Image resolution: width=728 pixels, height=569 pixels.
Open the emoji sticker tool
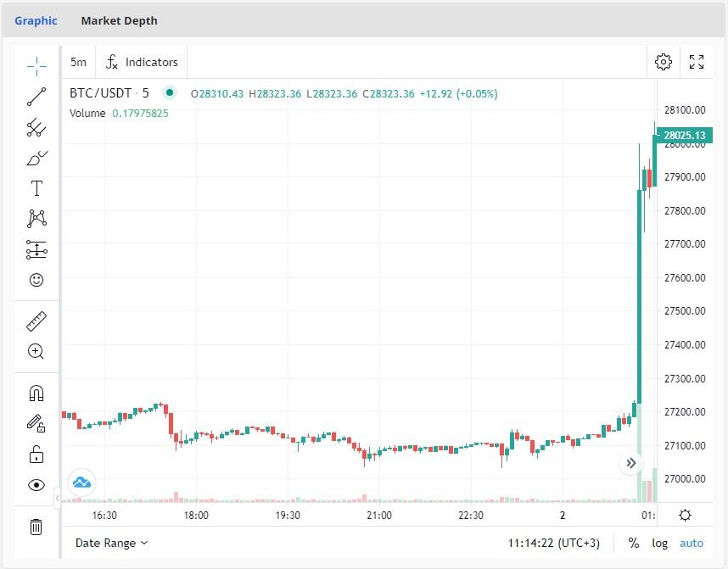click(36, 280)
